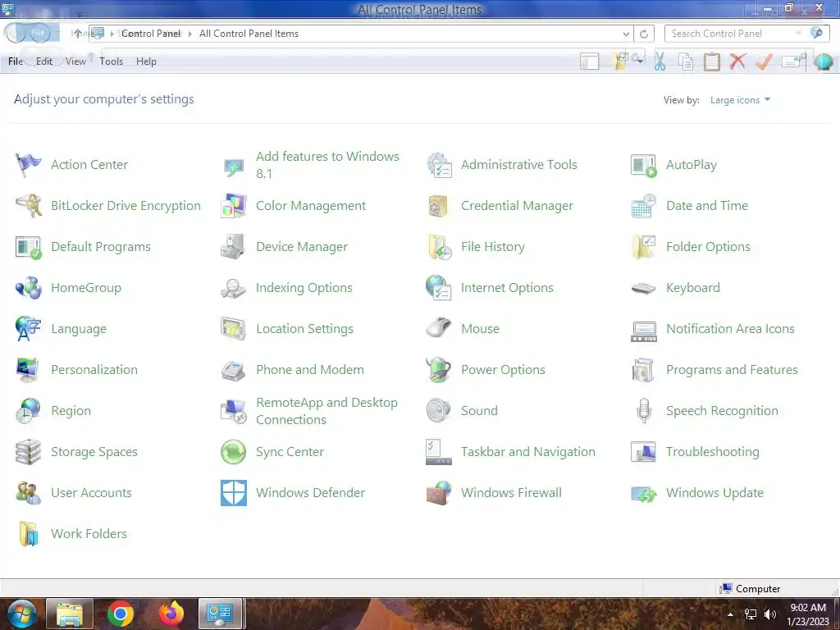Go up one level with up arrow
Viewport: 840px width, 630px height.
coord(78,34)
